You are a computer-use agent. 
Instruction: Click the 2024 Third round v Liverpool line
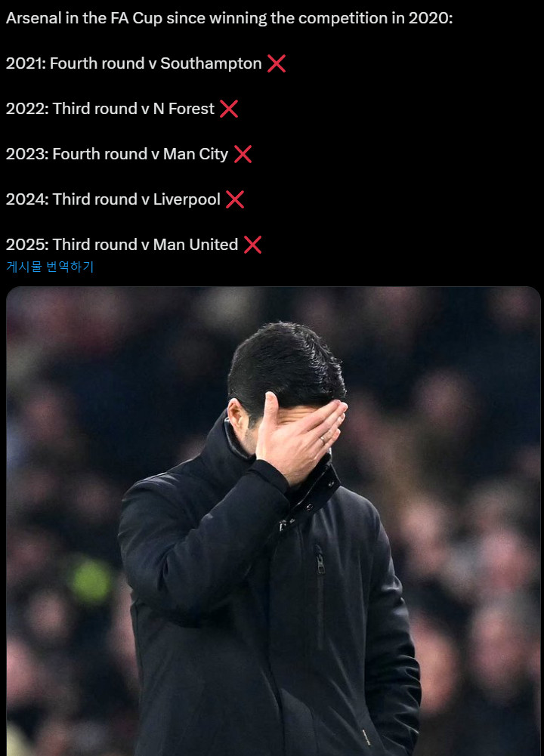pos(125,199)
